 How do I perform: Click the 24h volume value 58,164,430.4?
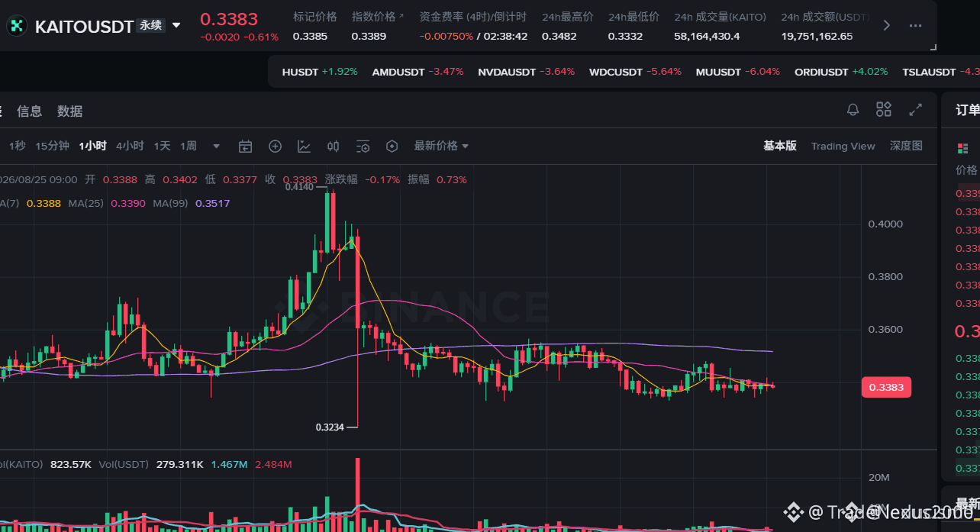click(x=707, y=36)
